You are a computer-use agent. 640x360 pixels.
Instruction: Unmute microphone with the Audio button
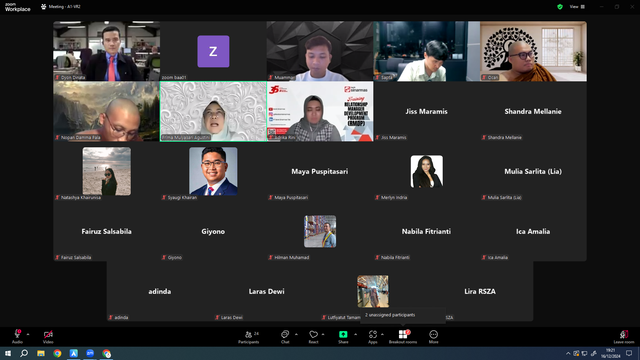click(x=17, y=336)
